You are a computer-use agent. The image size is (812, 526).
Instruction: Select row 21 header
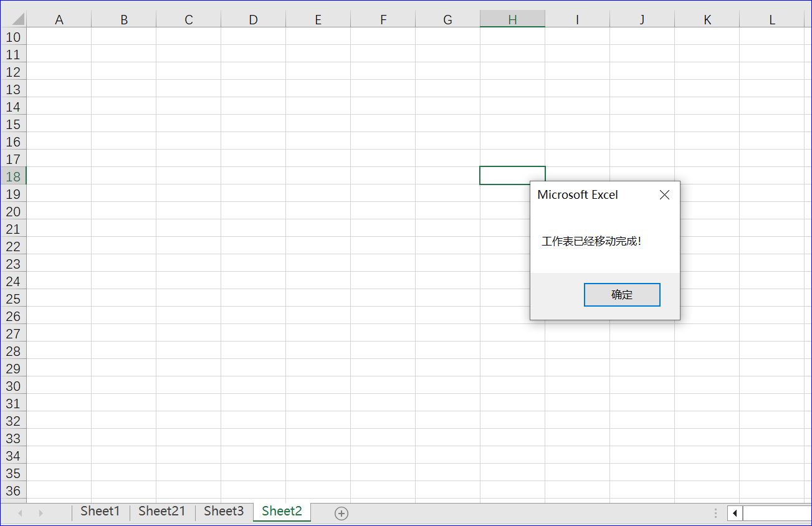click(x=13, y=229)
